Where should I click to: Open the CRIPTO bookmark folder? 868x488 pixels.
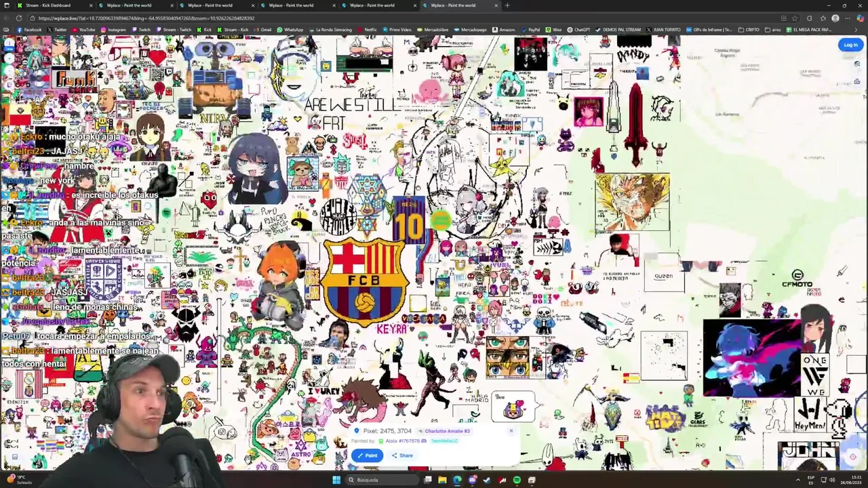click(x=749, y=30)
